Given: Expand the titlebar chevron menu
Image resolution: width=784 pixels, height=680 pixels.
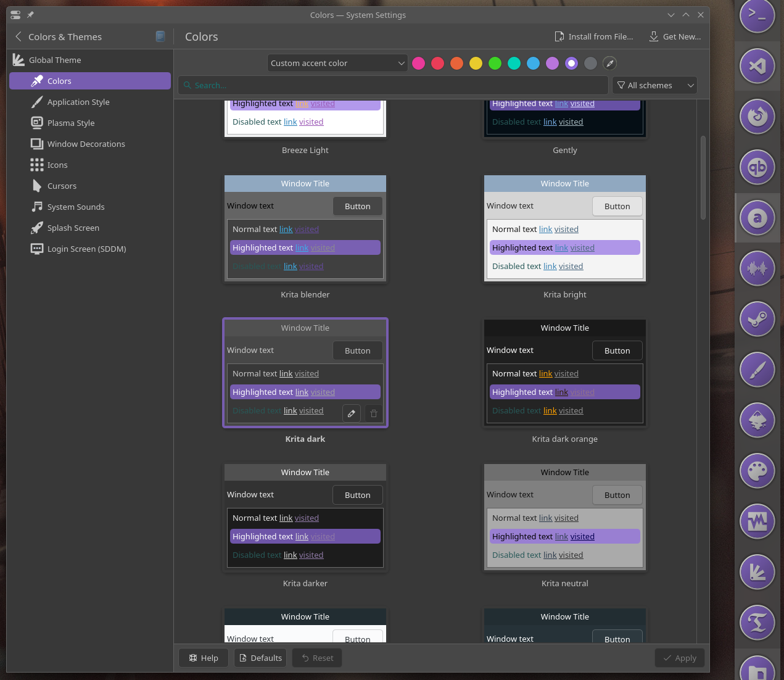Looking at the screenshot, I should coord(671,15).
